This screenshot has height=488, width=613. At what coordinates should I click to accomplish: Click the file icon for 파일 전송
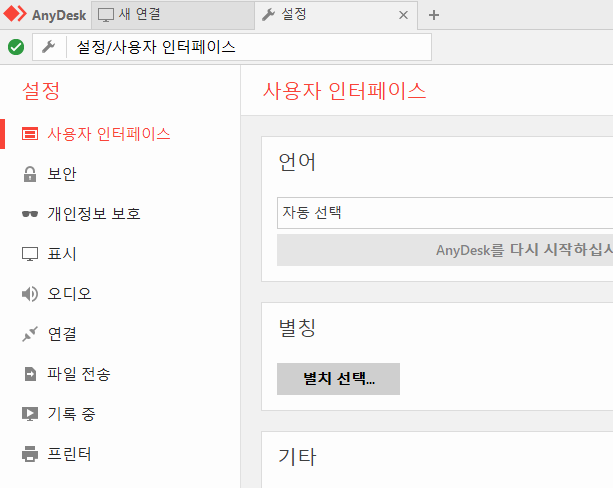(x=30, y=374)
